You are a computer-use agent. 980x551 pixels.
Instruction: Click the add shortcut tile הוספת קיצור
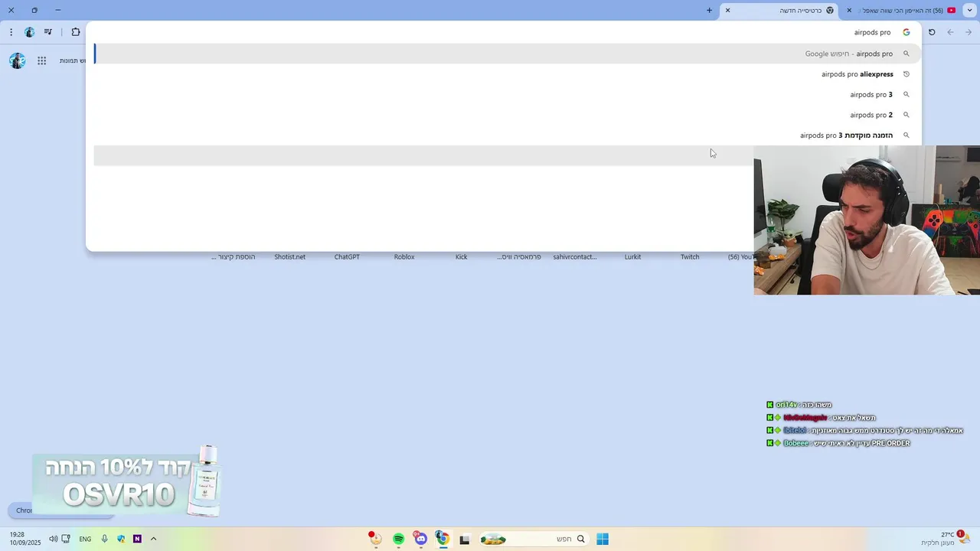(233, 257)
